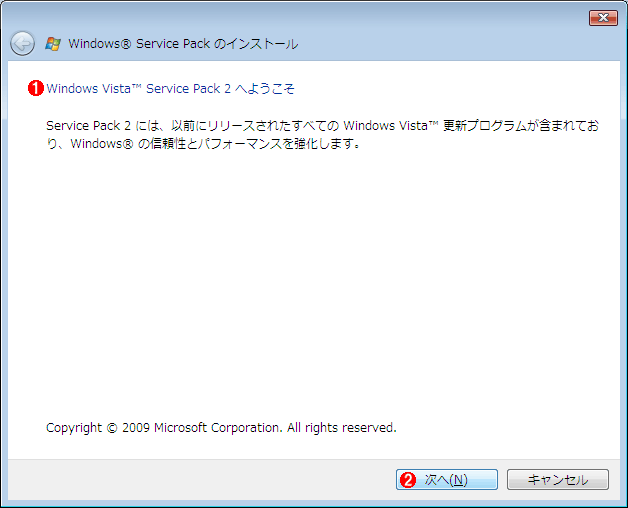Click the line mentioning 信頼性とパフォーマンス
This screenshot has height=508, width=628.
[203, 143]
